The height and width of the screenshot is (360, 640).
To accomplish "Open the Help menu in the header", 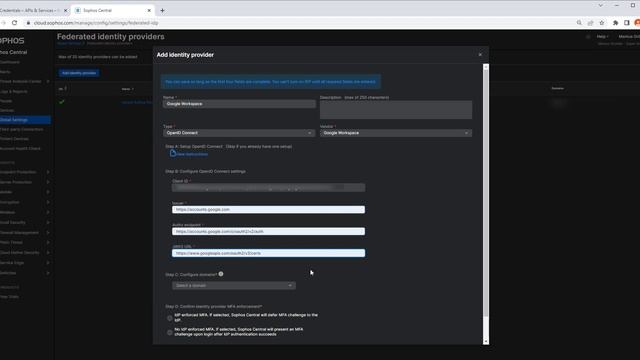I will coord(602,37).
